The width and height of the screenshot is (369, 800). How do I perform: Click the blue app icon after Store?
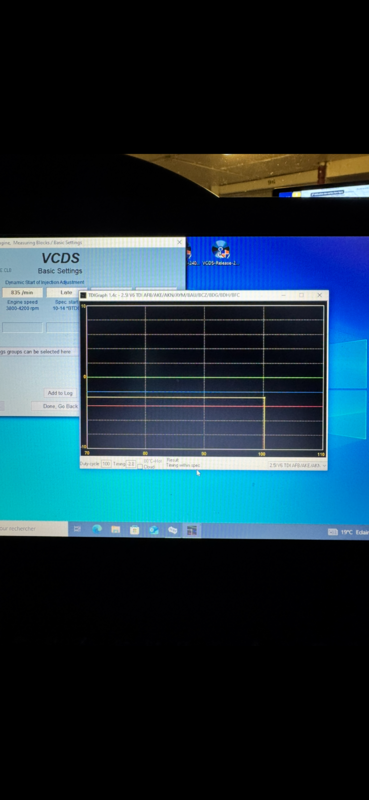tap(154, 530)
